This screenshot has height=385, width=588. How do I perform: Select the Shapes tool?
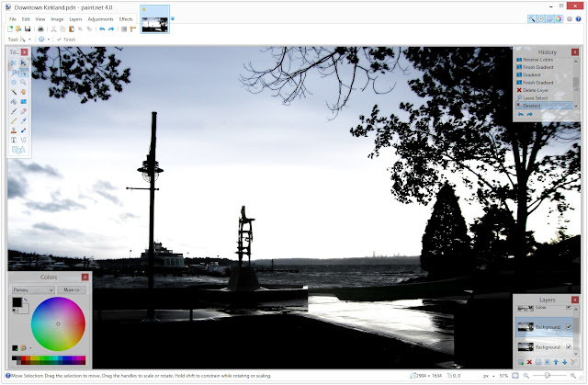point(18,150)
